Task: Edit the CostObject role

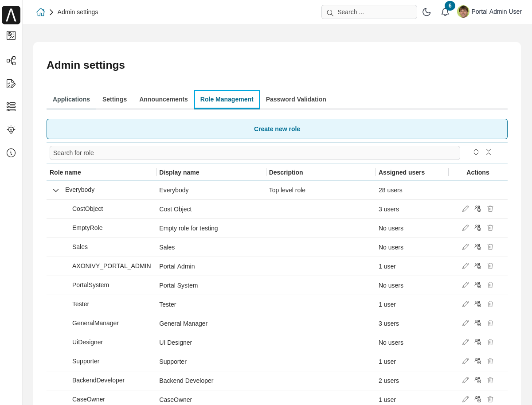Action: [x=465, y=209]
